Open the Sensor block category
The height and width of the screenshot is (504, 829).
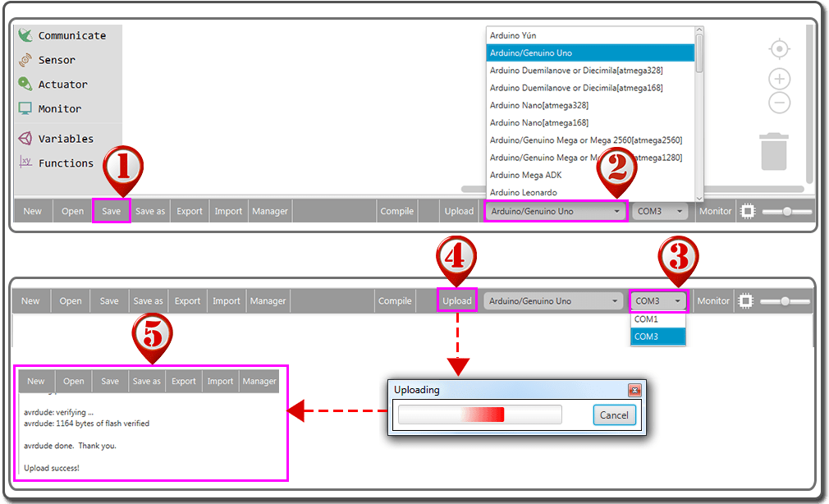(47, 60)
